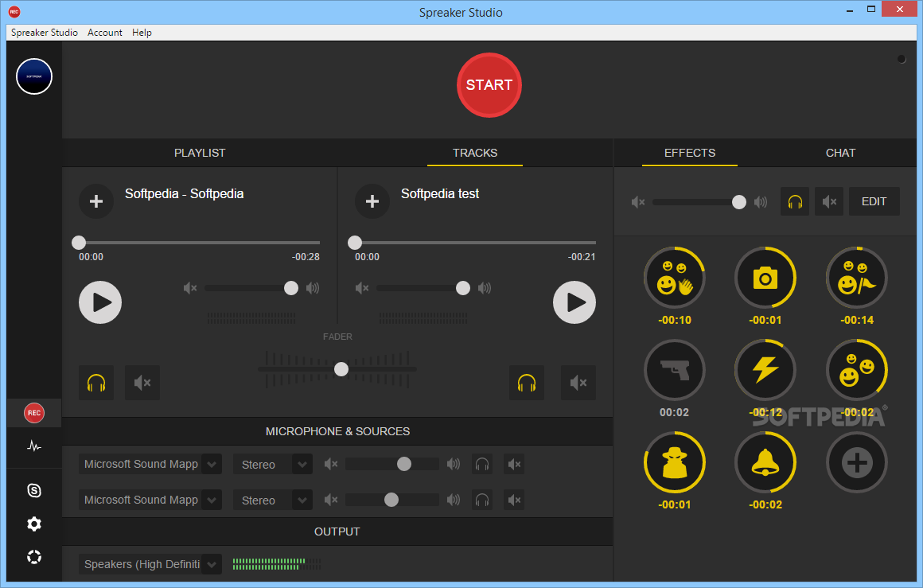This screenshot has width=923, height=588.
Task: Mute the second microphone source
Action: (x=515, y=500)
